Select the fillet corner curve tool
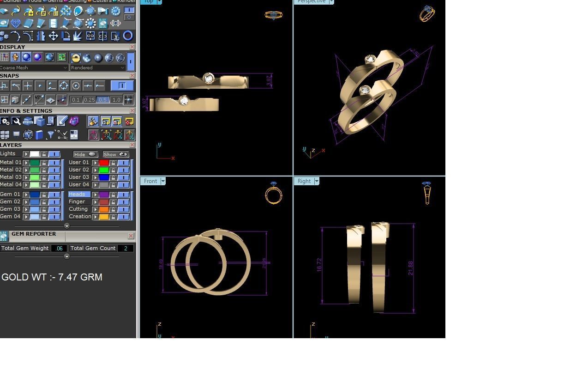Image resolution: width=588 pixels, height=377 pixels. [x=28, y=36]
